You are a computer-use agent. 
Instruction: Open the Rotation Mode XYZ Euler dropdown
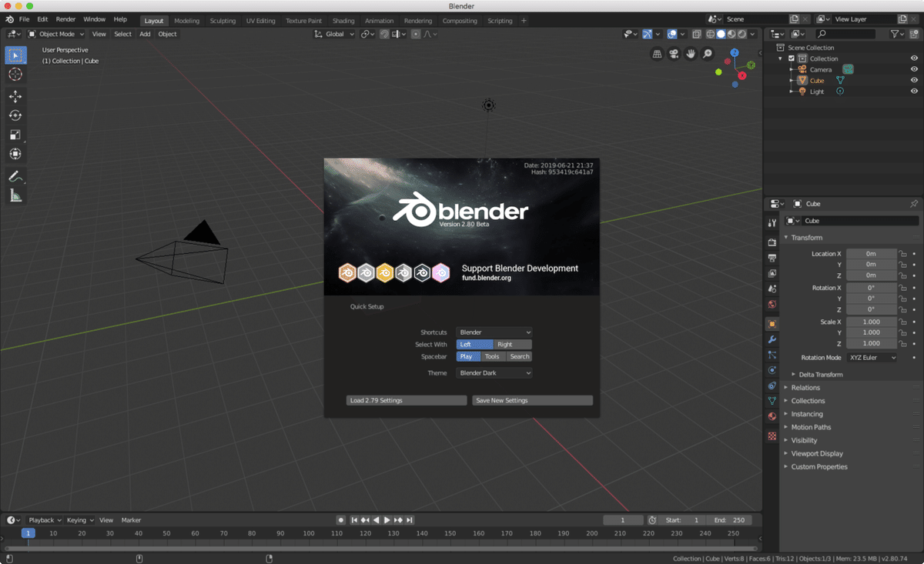tap(872, 358)
